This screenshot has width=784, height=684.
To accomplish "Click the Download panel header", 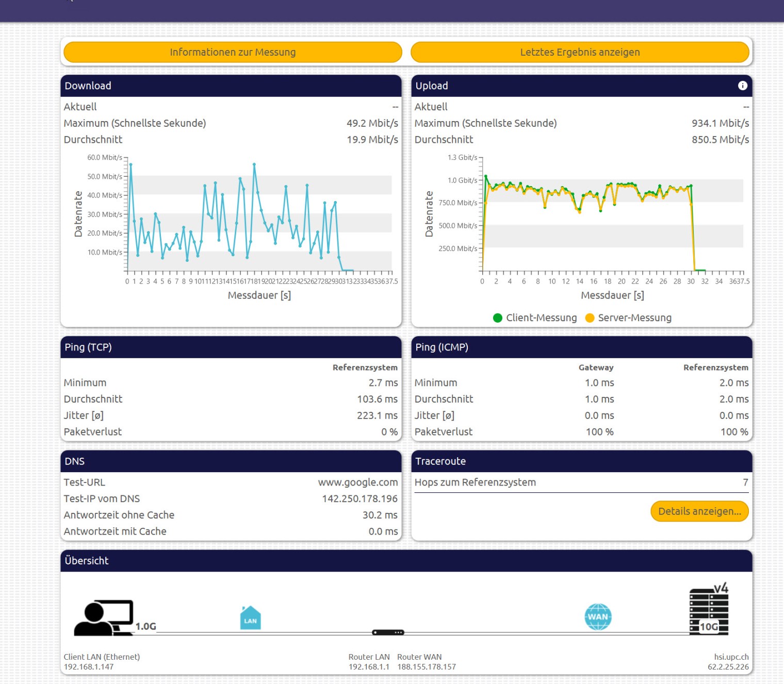I will [231, 86].
